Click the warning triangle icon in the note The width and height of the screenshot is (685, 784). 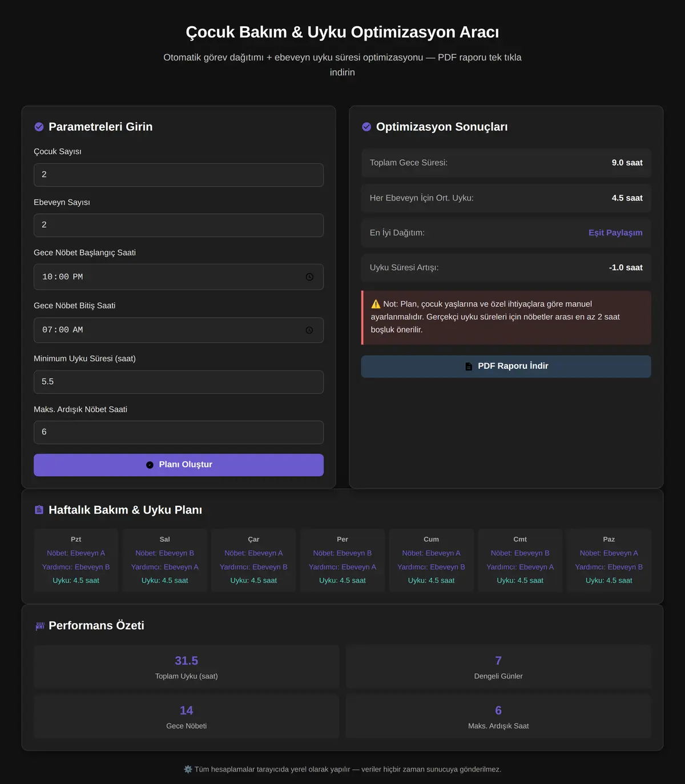click(x=376, y=304)
